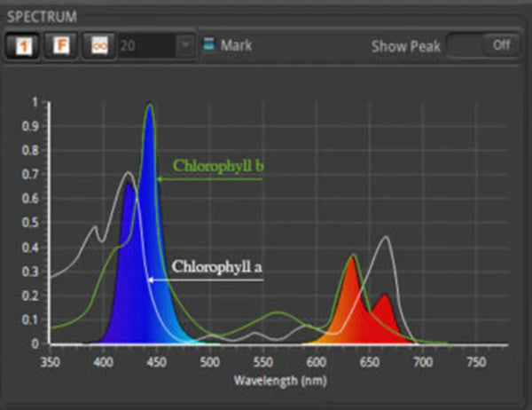532x410 pixels.
Task: Open the dropdown arrow beside 20
Action: [184, 45]
